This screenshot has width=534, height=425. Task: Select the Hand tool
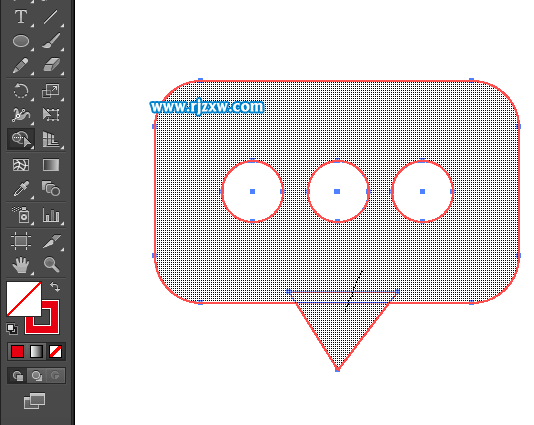pos(21,265)
